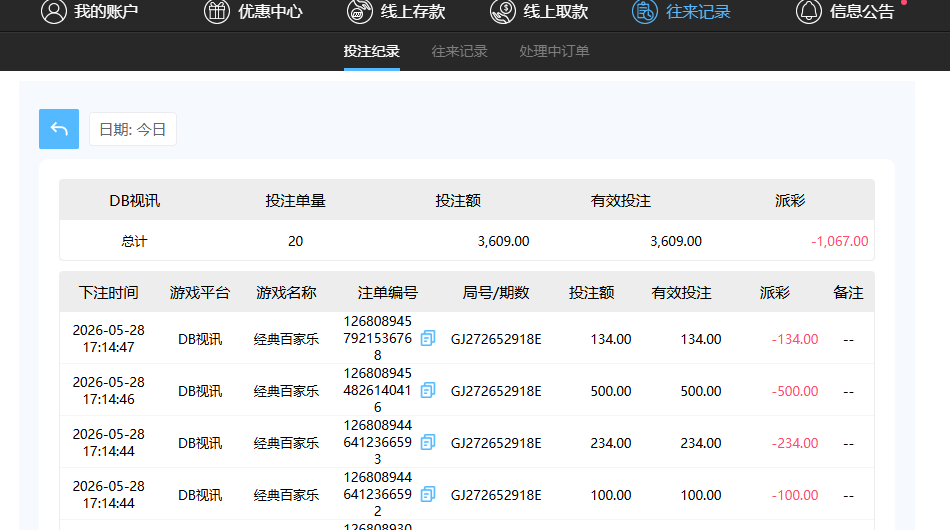Click the 游戏名称 column header
Screen dimensions: 950x530
point(286,293)
